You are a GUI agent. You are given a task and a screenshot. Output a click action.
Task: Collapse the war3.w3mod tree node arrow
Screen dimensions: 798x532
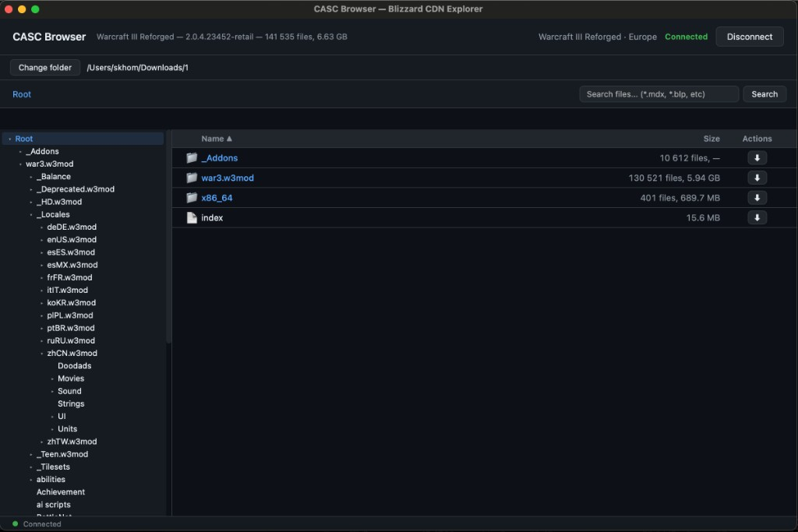(x=20, y=164)
